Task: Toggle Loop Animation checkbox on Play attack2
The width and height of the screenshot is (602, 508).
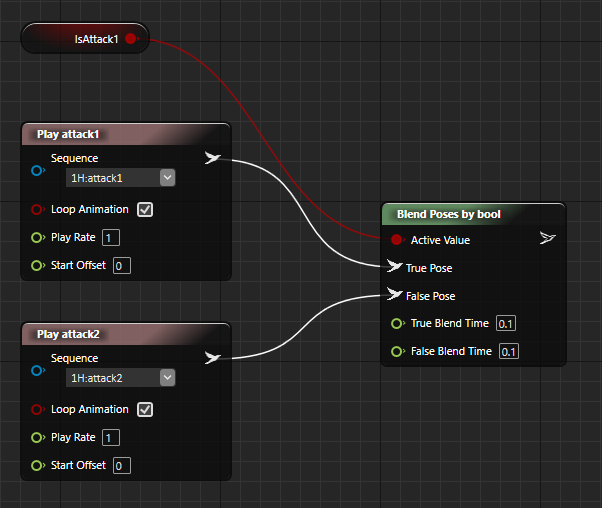Action: (x=145, y=410)
